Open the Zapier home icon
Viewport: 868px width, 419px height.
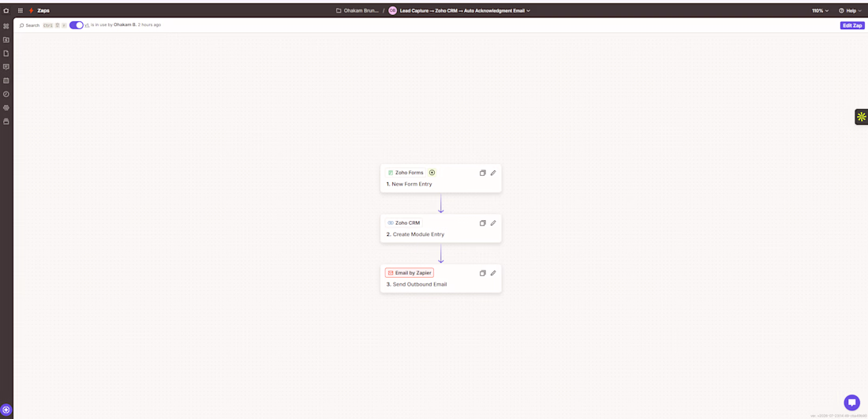6,10
